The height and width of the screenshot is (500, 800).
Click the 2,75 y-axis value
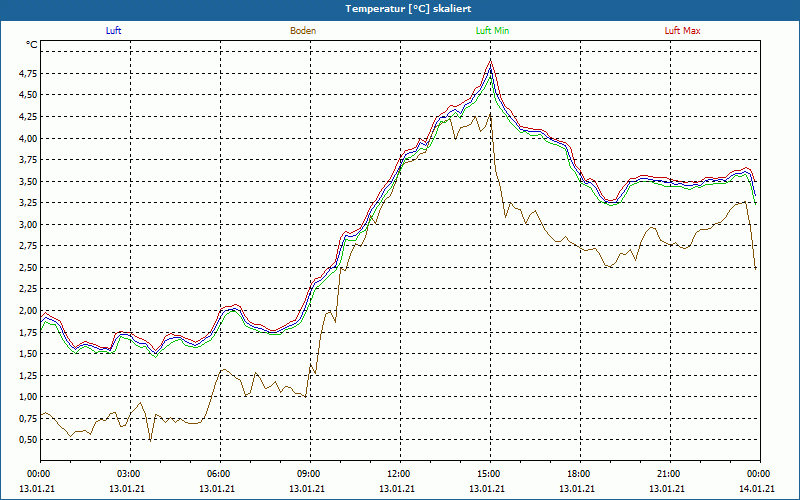tap(28, 246)
